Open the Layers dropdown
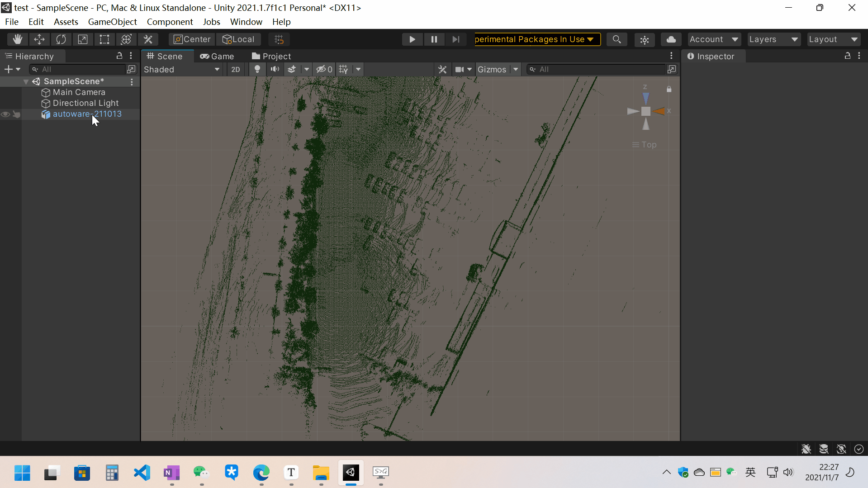This screenshot has height=488, width=868. pos(773,39)
